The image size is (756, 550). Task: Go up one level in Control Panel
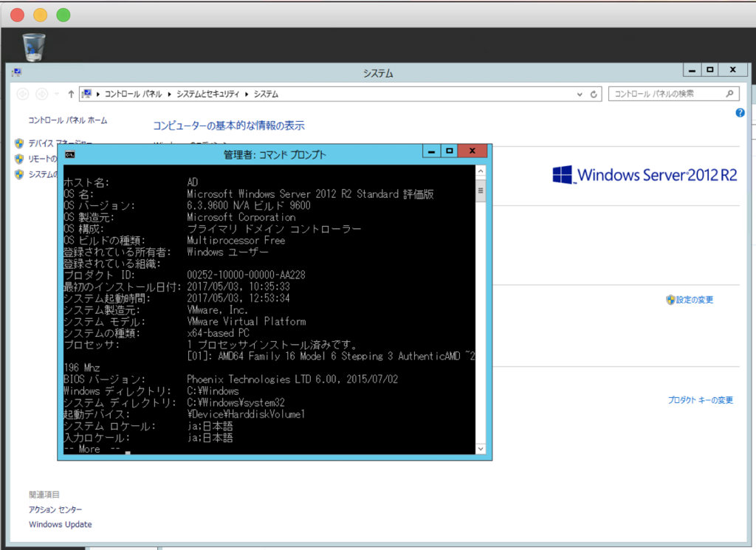point(71,94)
